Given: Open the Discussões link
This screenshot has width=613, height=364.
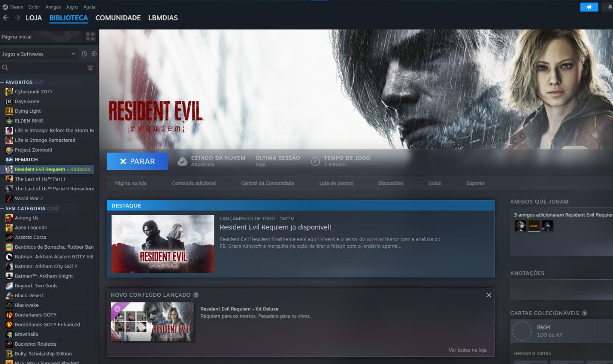Looking at the screenshot, I should click(391, 183).
